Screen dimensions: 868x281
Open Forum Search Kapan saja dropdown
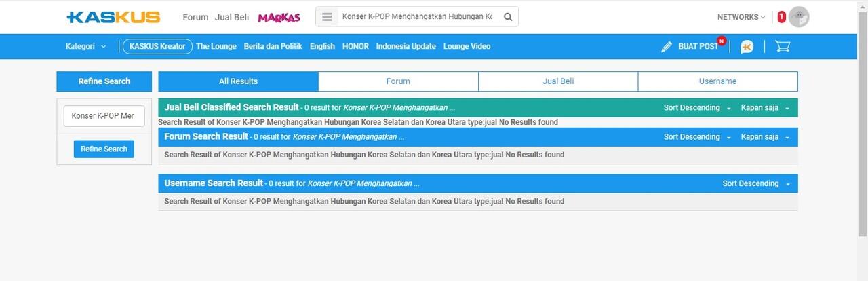[x=765, y=137]
